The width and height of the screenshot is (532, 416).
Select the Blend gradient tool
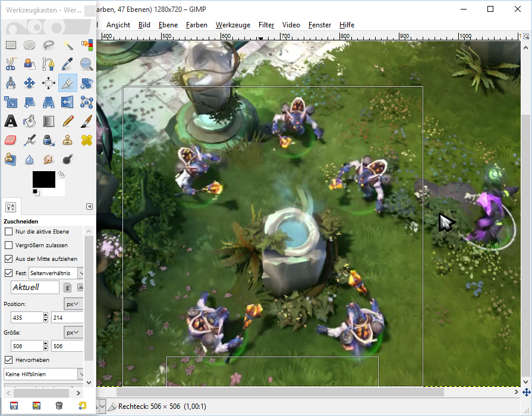[49, 121]
